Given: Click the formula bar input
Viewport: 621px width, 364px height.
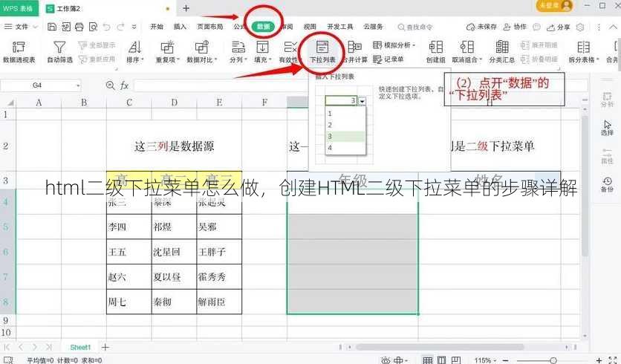Looking at the screenshot, I should pos(221,85).
